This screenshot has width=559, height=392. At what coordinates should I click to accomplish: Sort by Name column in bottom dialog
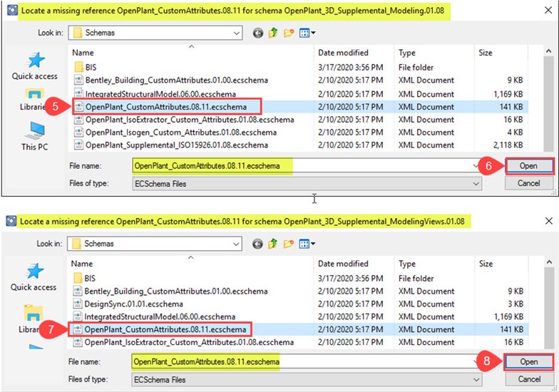coord(81,264)
